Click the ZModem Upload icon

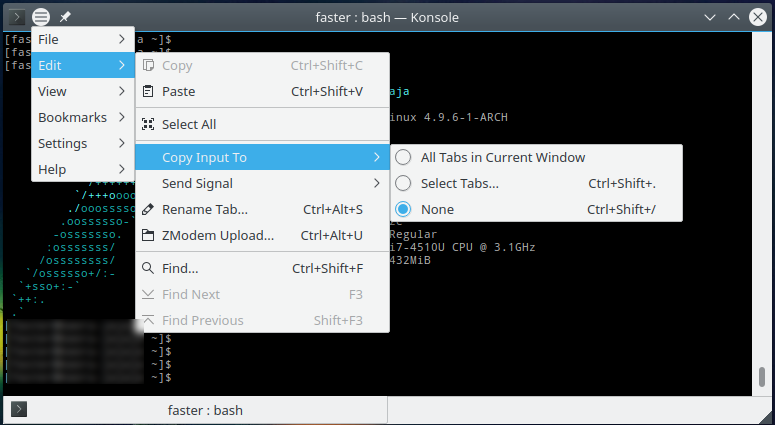pos(148,236)
